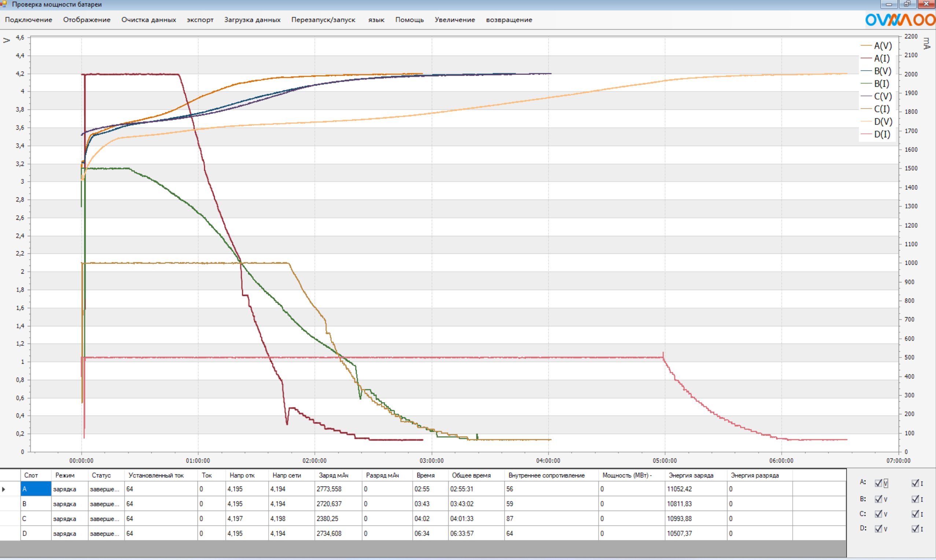Minimize the battery test window
Screen dimensions: 936x560
click(x=889, y=4)
